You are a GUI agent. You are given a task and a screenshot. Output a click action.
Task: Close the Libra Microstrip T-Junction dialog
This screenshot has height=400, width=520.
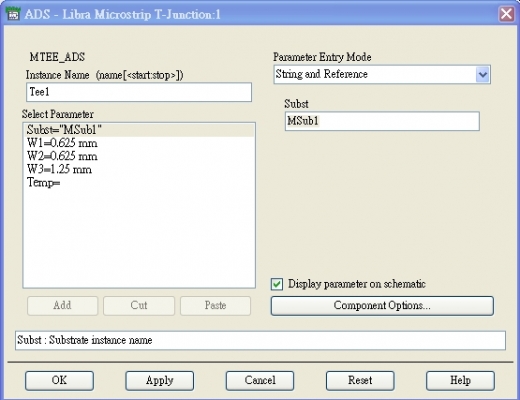point(506,14)
